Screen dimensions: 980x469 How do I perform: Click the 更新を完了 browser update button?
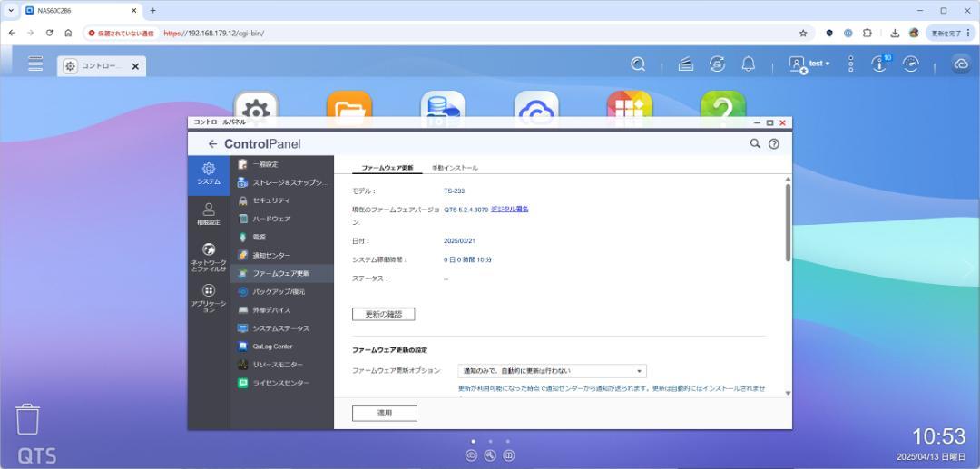tap(949, 33)
